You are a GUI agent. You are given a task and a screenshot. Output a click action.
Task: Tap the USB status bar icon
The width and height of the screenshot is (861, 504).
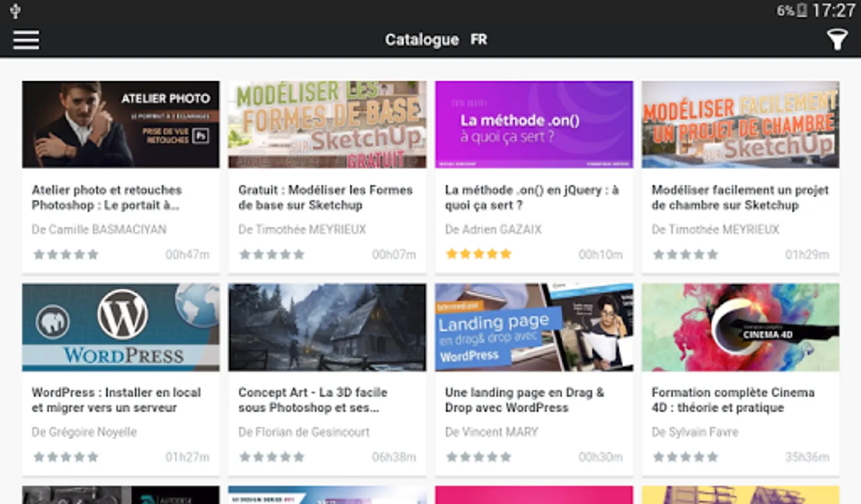point(15,10)
